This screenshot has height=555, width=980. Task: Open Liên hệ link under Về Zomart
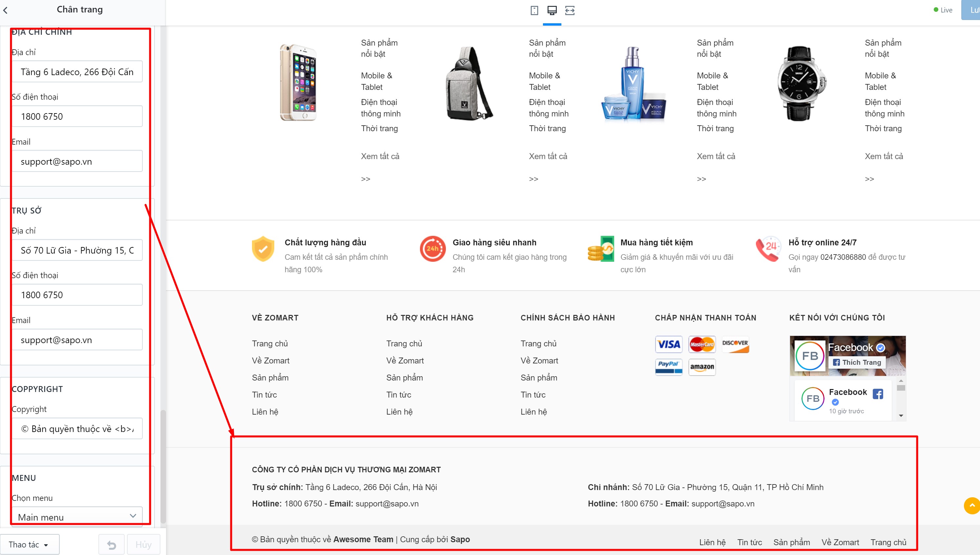point(265,412)
